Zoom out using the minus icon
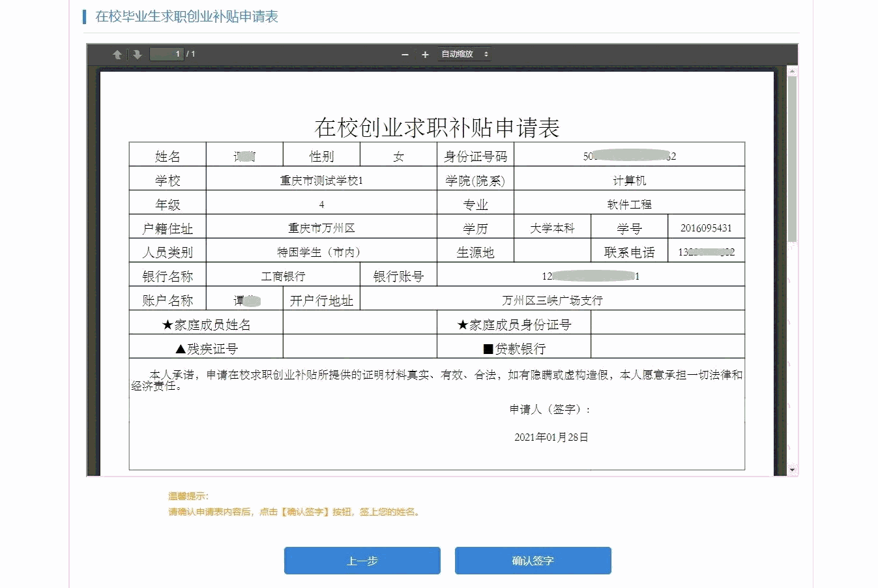The width and height of the screenshot is (878, 588). (x=405, y=55)
